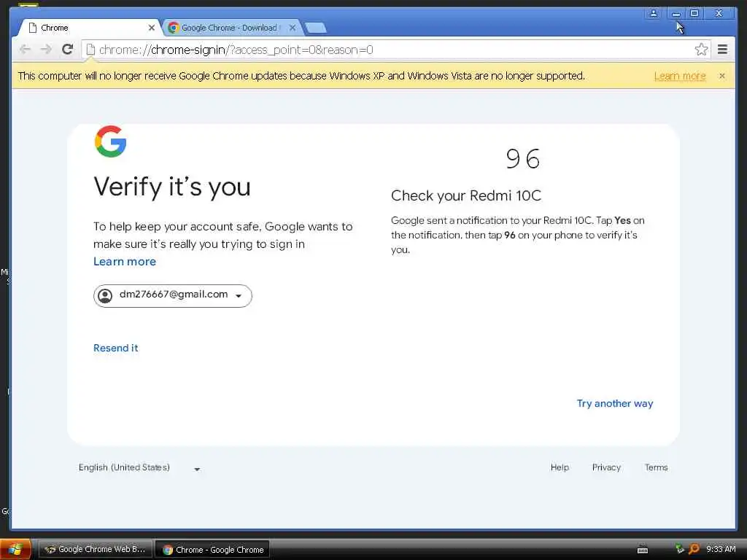
Task: Click Resend it link
Action: (116, 348)
